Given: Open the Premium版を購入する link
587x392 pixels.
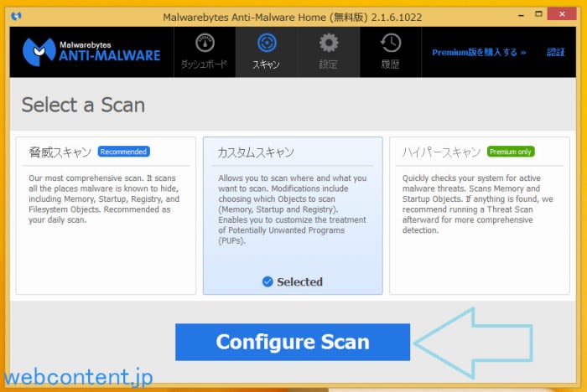Looking at the screenshot, I should pos(479,52).
